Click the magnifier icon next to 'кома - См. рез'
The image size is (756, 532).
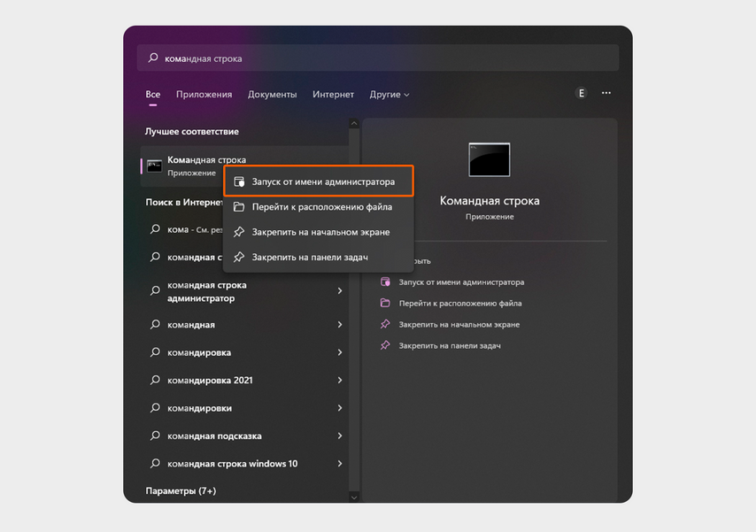coord(155,228)
